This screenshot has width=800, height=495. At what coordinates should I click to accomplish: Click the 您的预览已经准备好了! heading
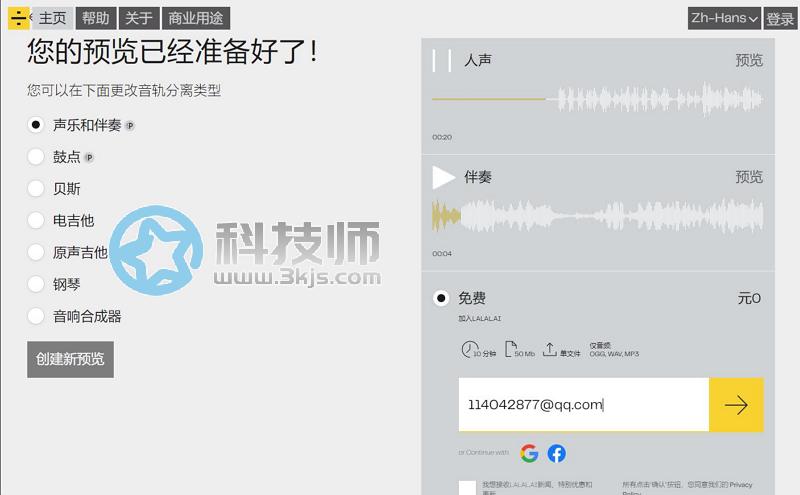pos(173,52)
